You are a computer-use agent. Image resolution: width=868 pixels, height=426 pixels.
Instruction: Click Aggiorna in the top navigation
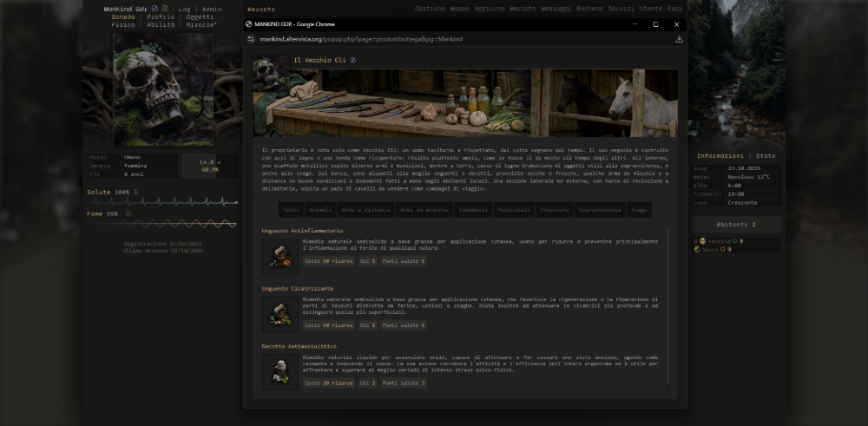(490, 9)
